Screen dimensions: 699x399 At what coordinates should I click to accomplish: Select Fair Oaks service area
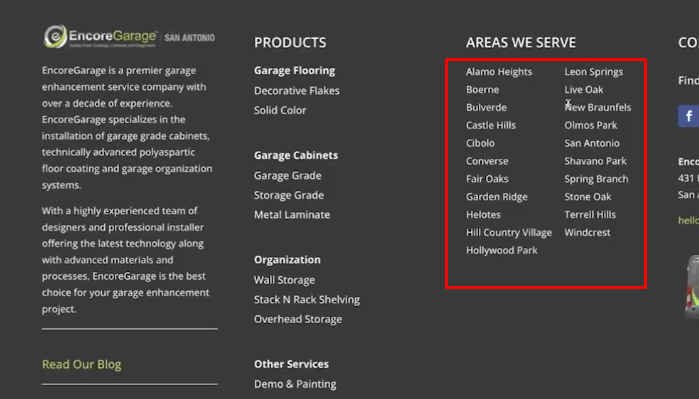click(x=487, y=179)
